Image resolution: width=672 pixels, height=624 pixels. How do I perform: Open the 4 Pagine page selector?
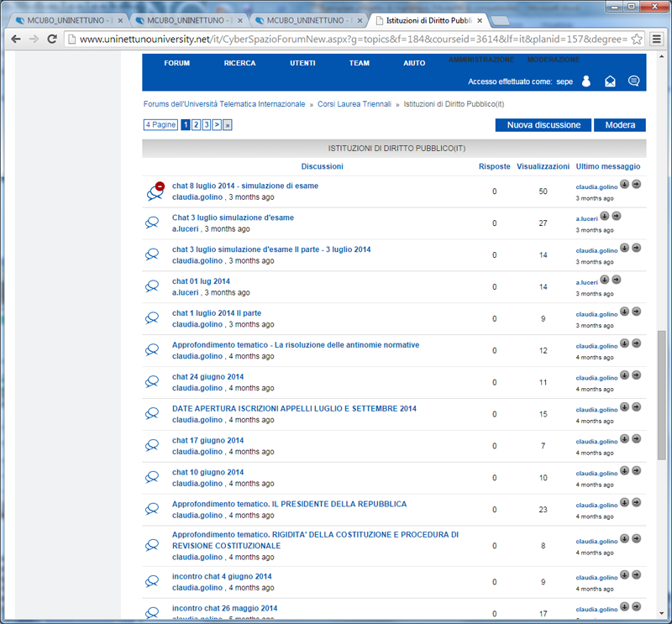tap(160, 125)
